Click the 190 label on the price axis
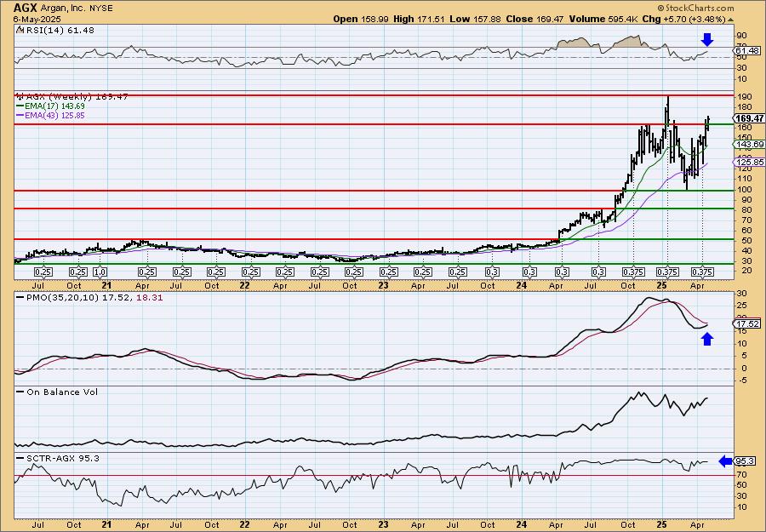This screenshot has width=766, height=532. [743, 97]
